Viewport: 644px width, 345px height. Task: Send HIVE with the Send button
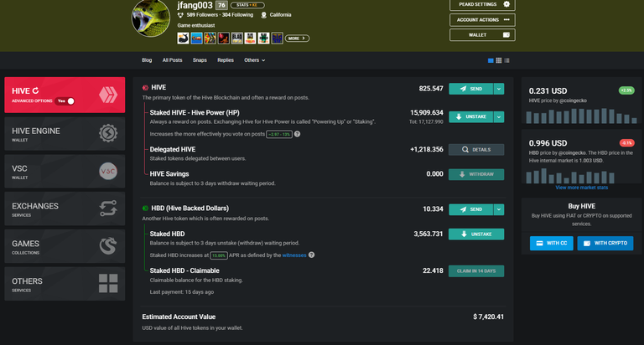click(470, 89)
